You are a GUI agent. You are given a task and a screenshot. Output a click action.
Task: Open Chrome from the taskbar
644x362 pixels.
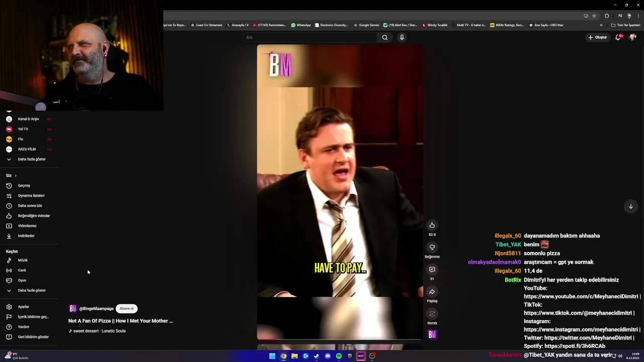283,356
